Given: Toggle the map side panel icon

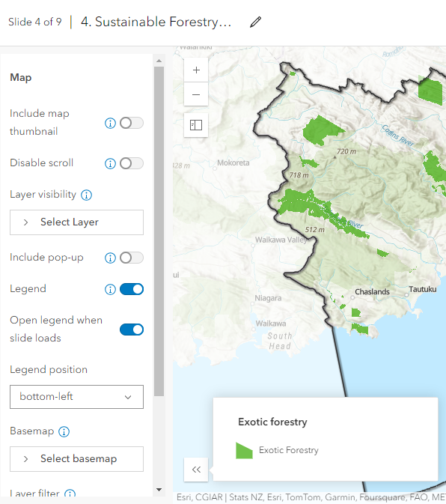Looking at the screenshot, I should tap(196, 125).
